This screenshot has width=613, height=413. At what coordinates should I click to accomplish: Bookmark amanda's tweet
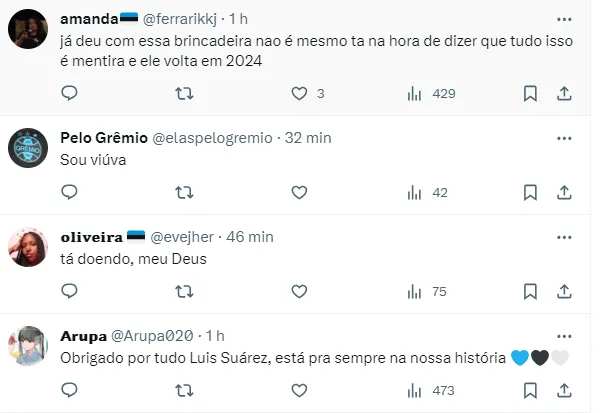coord(531,93)
